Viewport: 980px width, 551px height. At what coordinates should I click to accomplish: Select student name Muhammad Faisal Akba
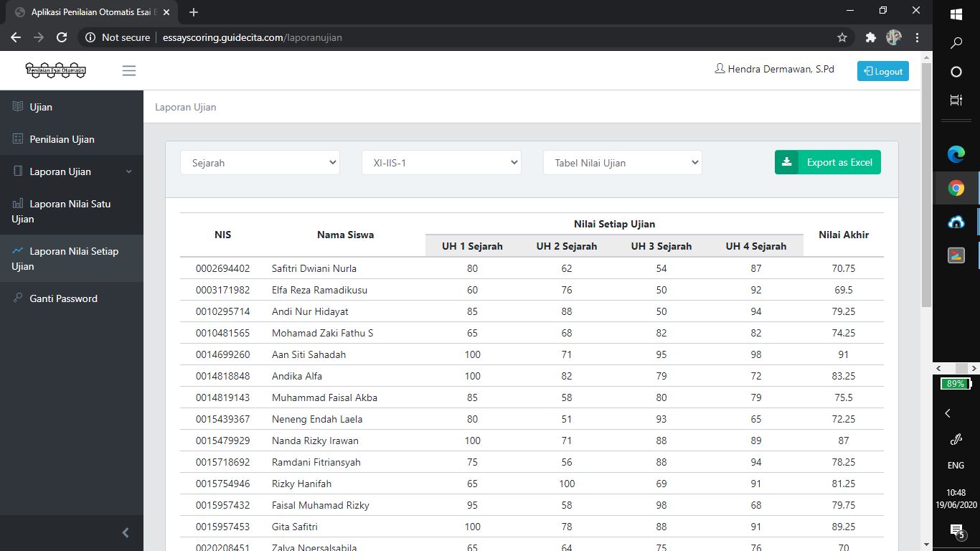click(324, 397)
